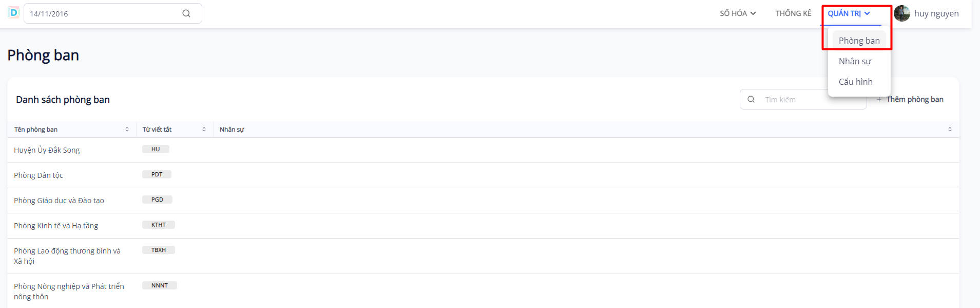Click the magnifier icon in date search box
This screenshot has height=308, width=980.
click(186, 13)
